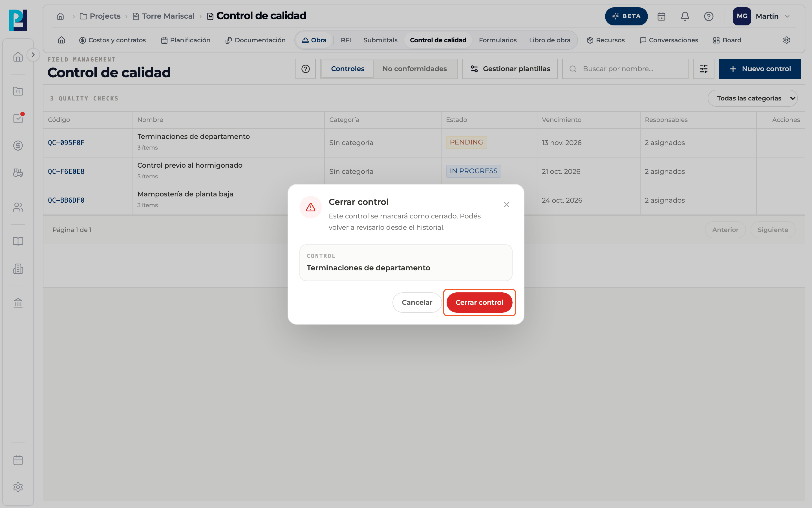
Task: Open Torre Mariscal breadcrumb link
Action: point(164,16)
